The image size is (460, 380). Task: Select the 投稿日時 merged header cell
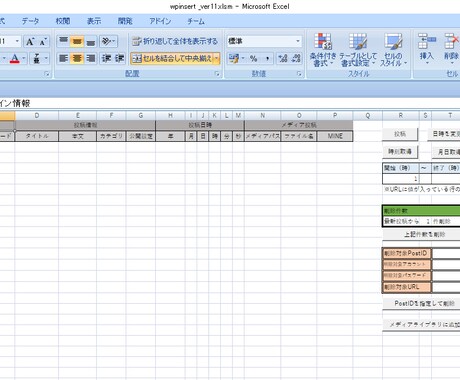tap(200, 125)
